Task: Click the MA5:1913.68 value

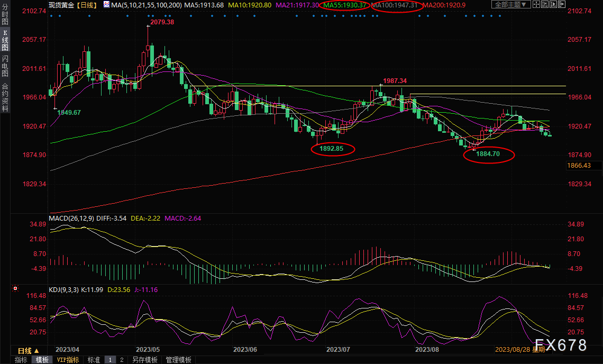Action: (204, 5)
